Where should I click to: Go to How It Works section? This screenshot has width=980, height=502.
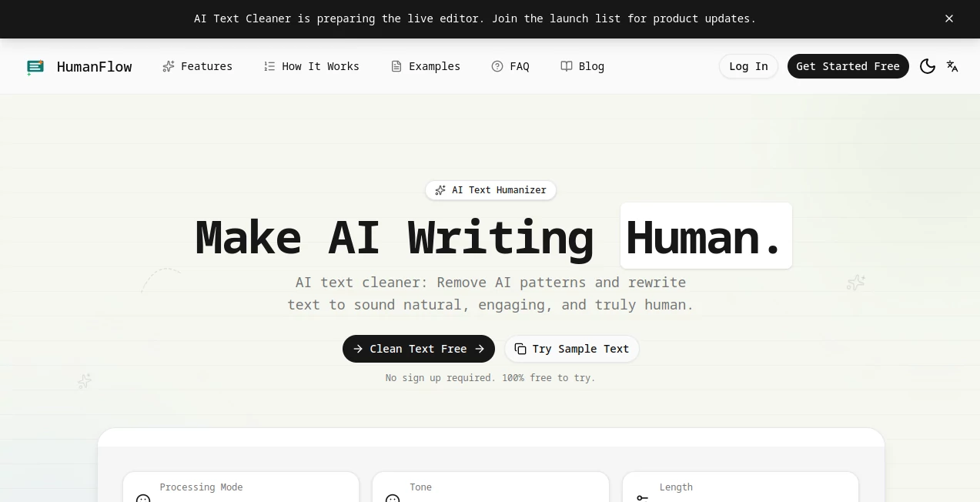click(x=311, y=66)
